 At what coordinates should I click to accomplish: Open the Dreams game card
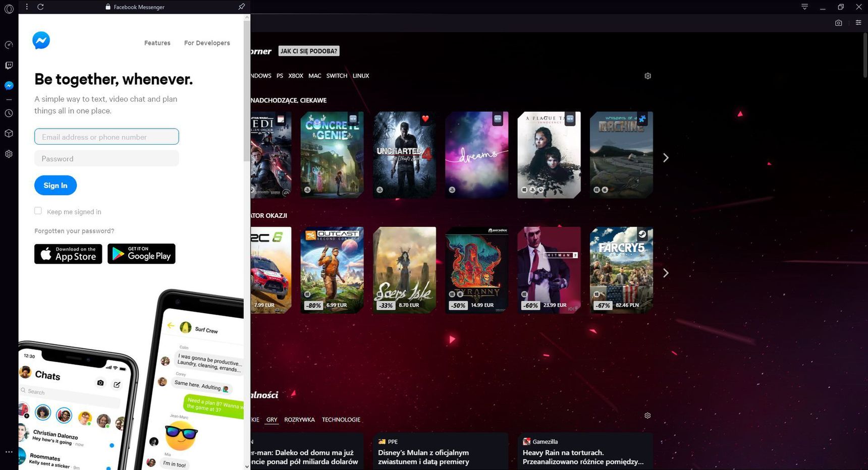coord(477,155)
